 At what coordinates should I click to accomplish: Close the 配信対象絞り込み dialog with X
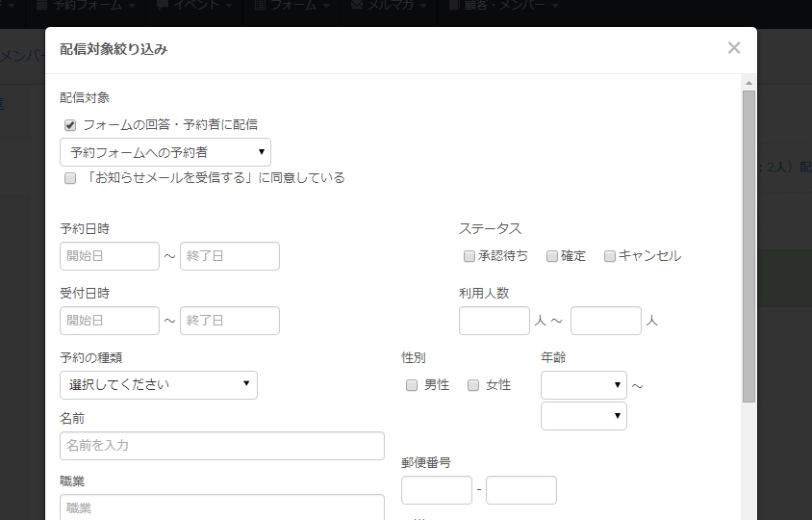[x=734, y=48]
